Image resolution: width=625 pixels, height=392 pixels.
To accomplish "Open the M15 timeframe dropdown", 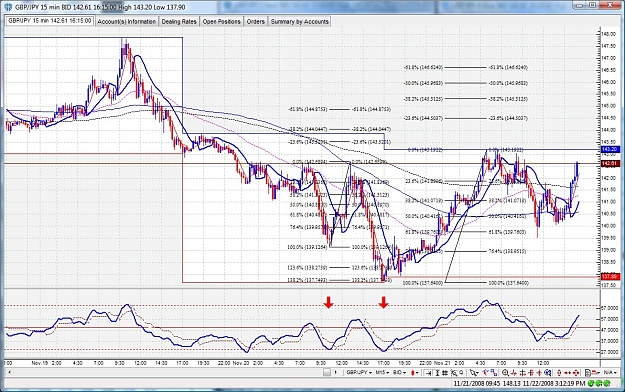I will pyautogui.click(x=382, y=372).
